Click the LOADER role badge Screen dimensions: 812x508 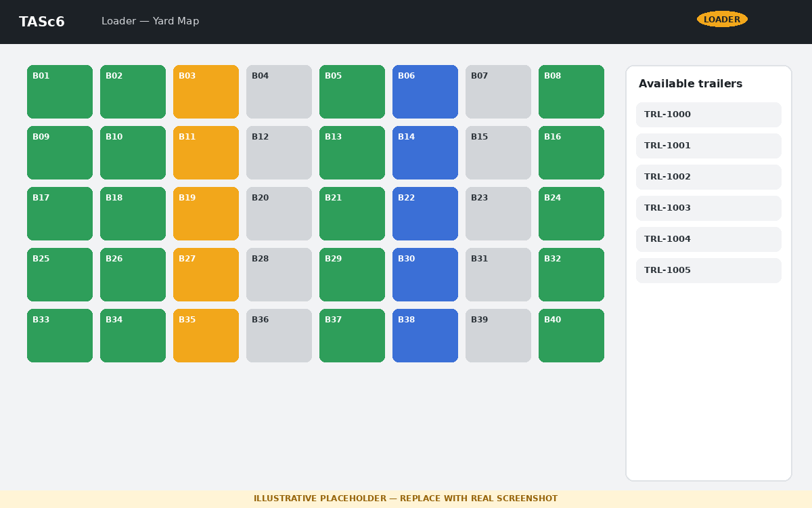(x=722, y=20)
